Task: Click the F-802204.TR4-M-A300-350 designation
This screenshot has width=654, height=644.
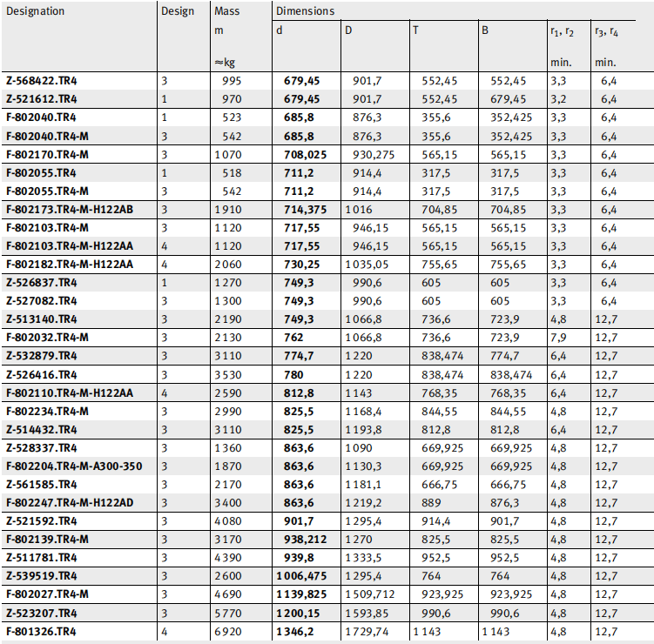Action: [x=73, y=466]
